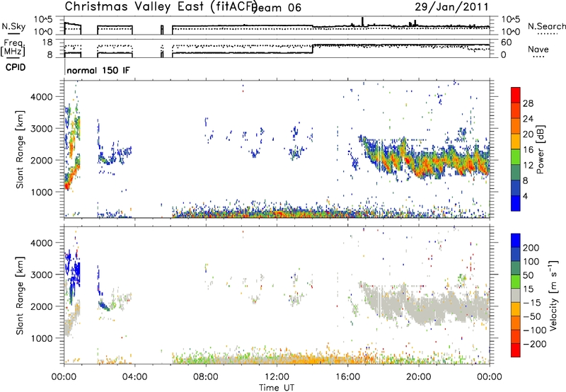Click the '28' label on Power colorbar
This screenshot has height=392, width=566.
click(x=528, y=103)
